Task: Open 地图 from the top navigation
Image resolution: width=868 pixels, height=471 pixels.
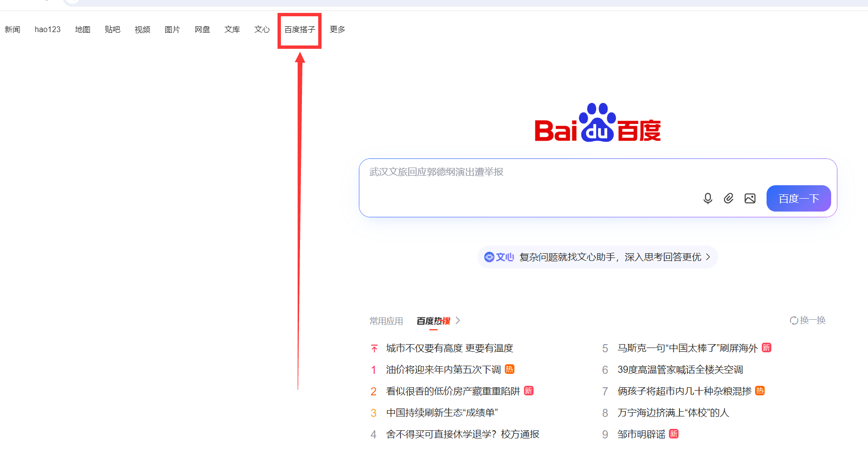Action: click(83, 30)
